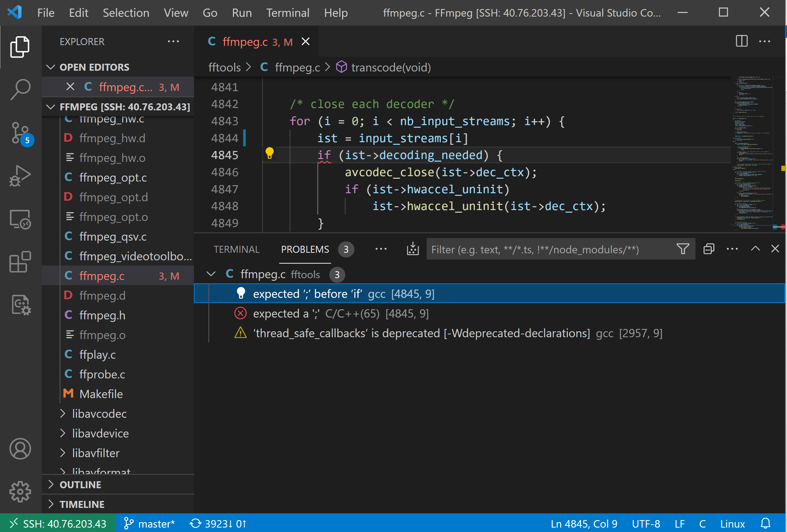
Task: Switch to the TERMINAL panel tab
Action: point(236,249)
